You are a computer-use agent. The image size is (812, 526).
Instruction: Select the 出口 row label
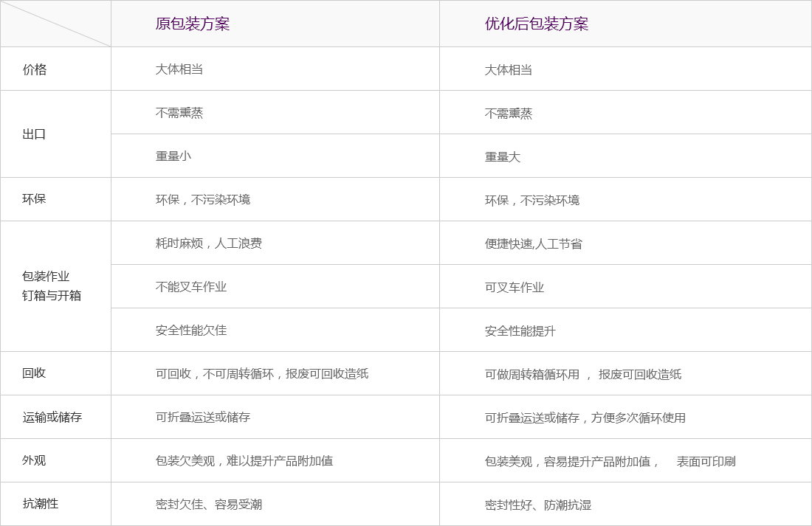pos(35,134)
